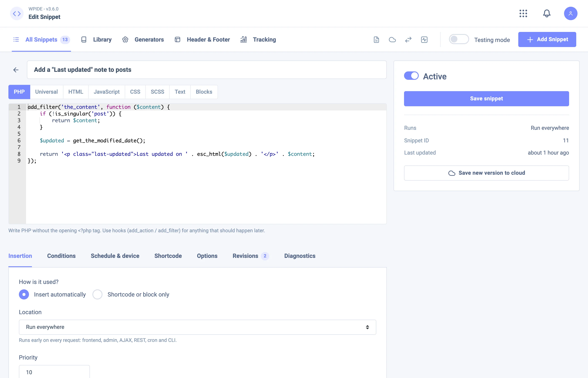Click the Library book icon
Viewport: 588px width, 378px height.
pyautogui.click(x=84, y=39)
